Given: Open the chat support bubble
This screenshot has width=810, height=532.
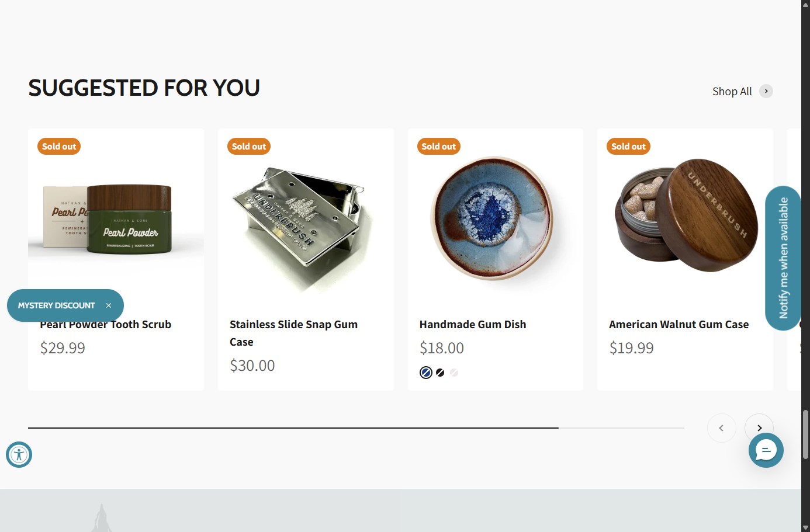Looking at the screenshot, I should point(766,450).
